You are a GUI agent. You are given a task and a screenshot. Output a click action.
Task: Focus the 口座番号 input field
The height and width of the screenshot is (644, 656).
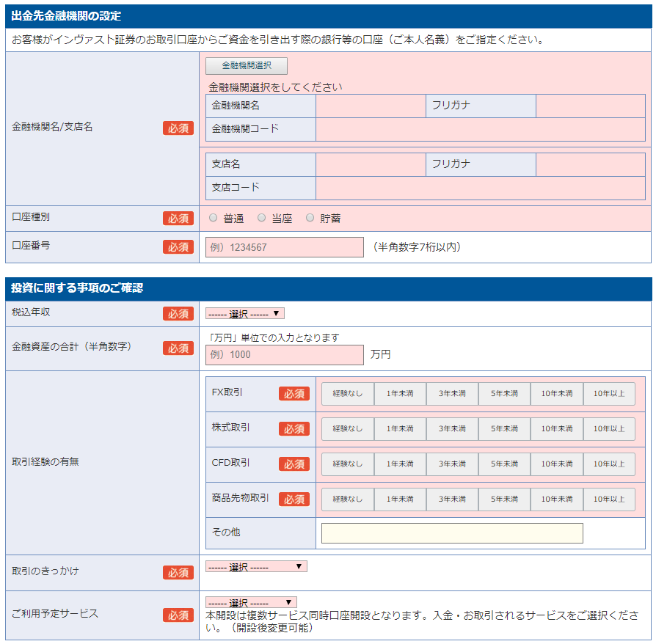(285, 247)
